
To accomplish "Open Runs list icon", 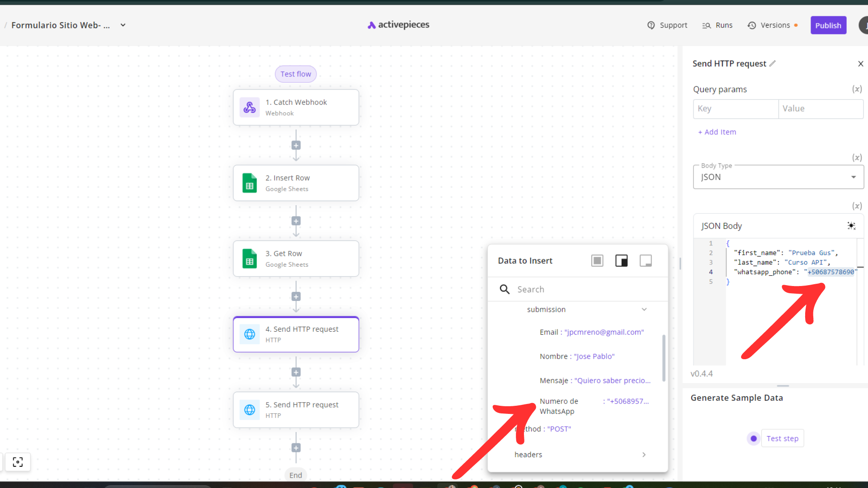I will (706, 25).
